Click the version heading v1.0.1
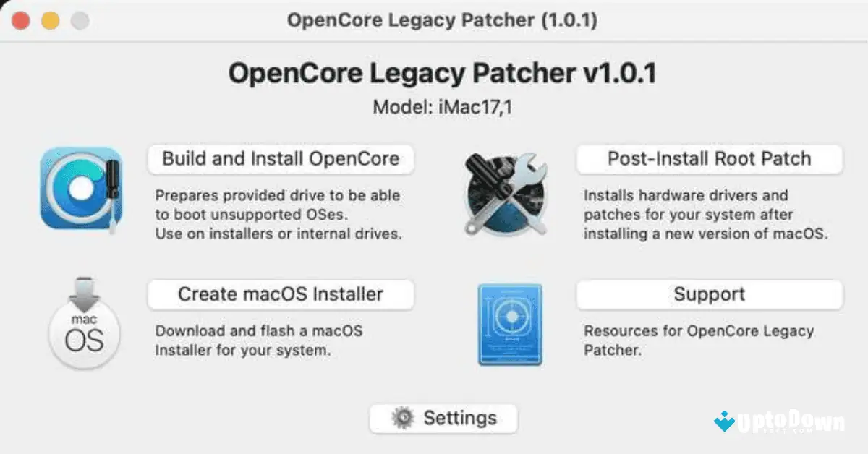This screenshot has height=454, width=868. click(x=443, y=73)
